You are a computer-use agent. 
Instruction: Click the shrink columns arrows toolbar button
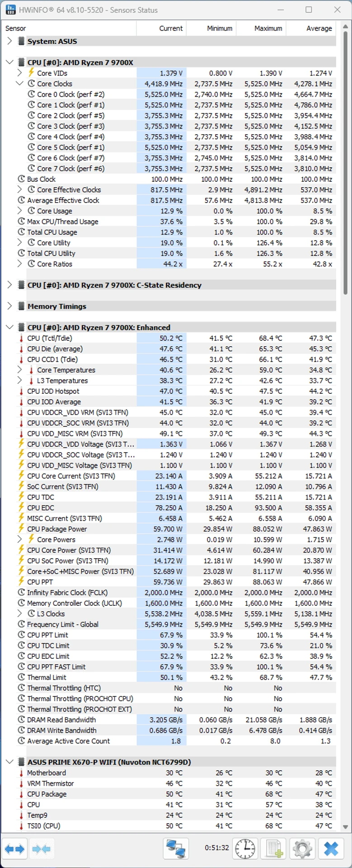pyautogui.click(x=42, y=849)
